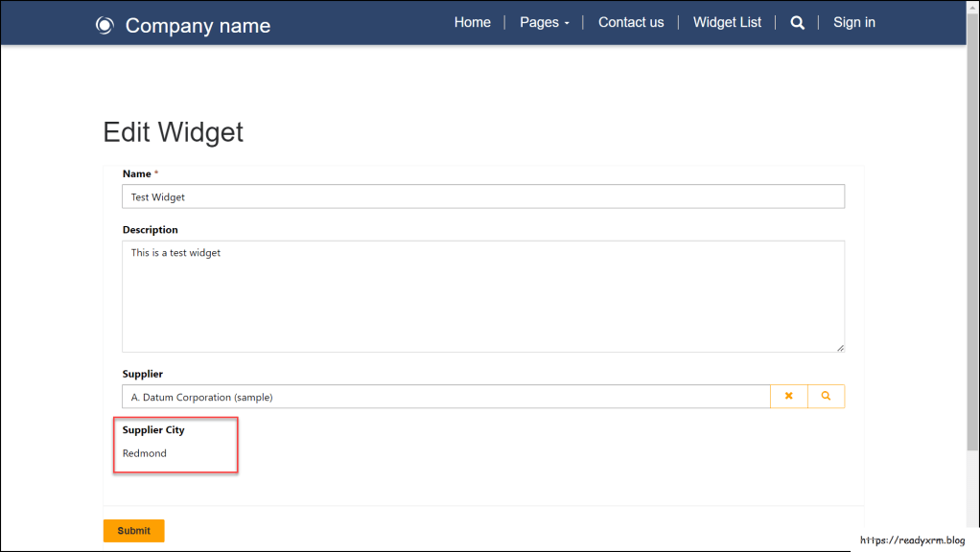This screenshot has height=552, width=980.
Task: Click the Redmond Supplier City value
Action: (x=145, y=453)
